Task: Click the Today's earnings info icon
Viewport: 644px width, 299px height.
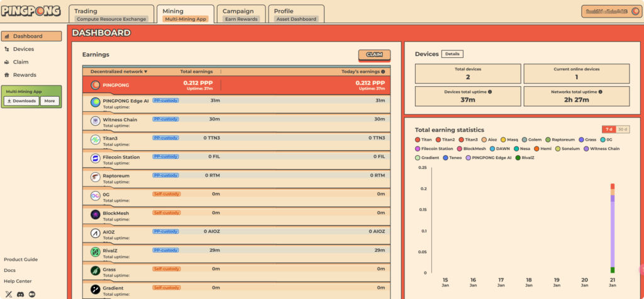Action: click(x=383, y=72)
